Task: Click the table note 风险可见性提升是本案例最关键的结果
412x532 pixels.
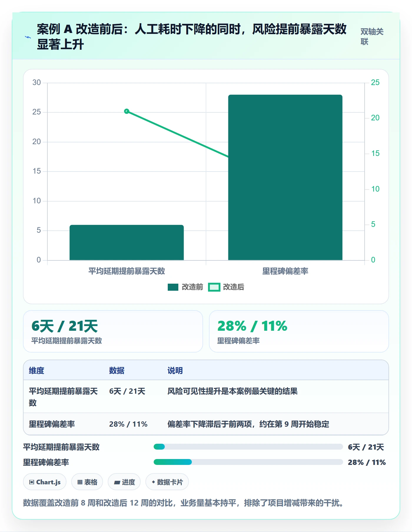Action: point(232,391)
